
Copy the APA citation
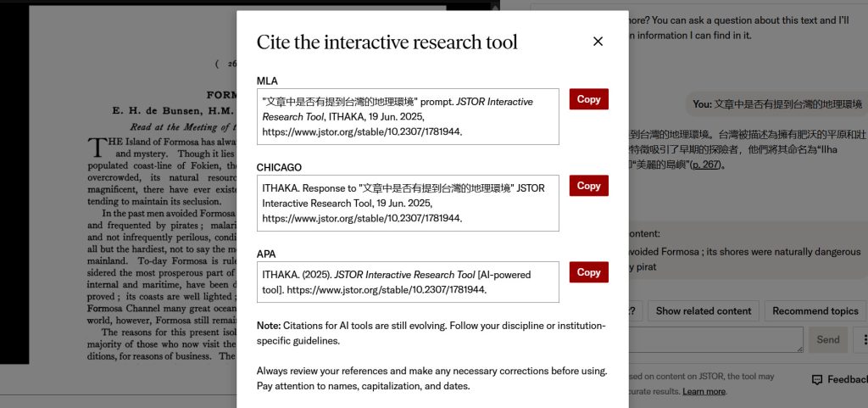[588, 271]
